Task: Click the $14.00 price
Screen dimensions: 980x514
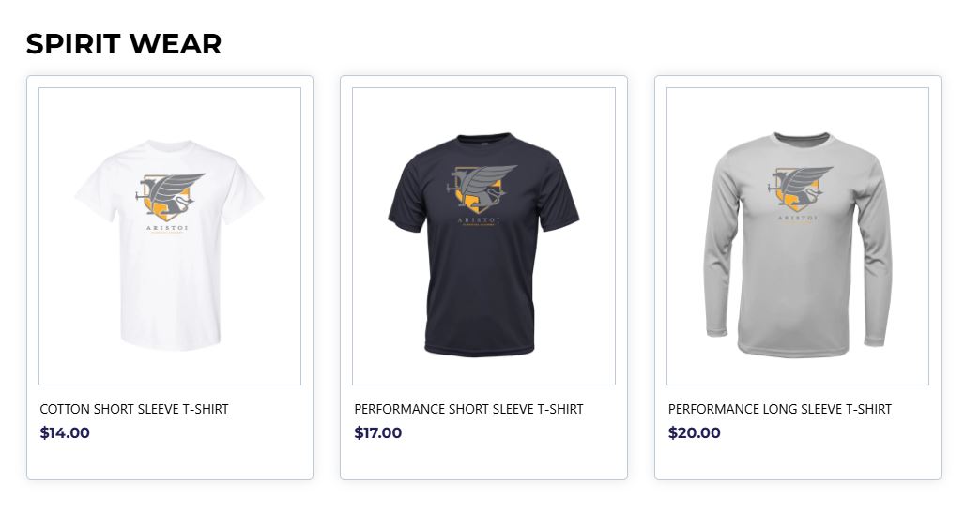Action: click(x=65, y=432)
